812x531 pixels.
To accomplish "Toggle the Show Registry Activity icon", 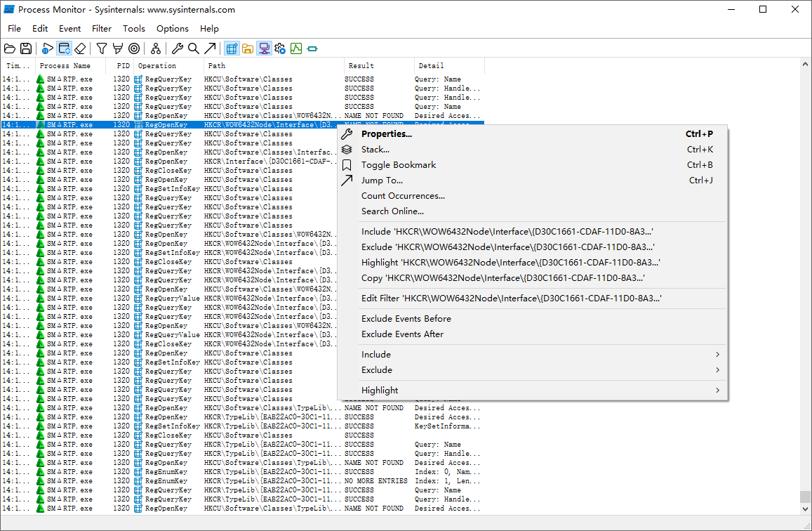I will click(x=232, y=48).
